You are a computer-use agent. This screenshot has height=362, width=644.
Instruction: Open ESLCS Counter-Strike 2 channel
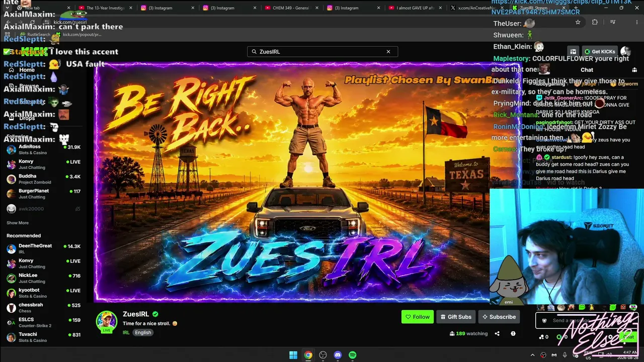[43, 322]
